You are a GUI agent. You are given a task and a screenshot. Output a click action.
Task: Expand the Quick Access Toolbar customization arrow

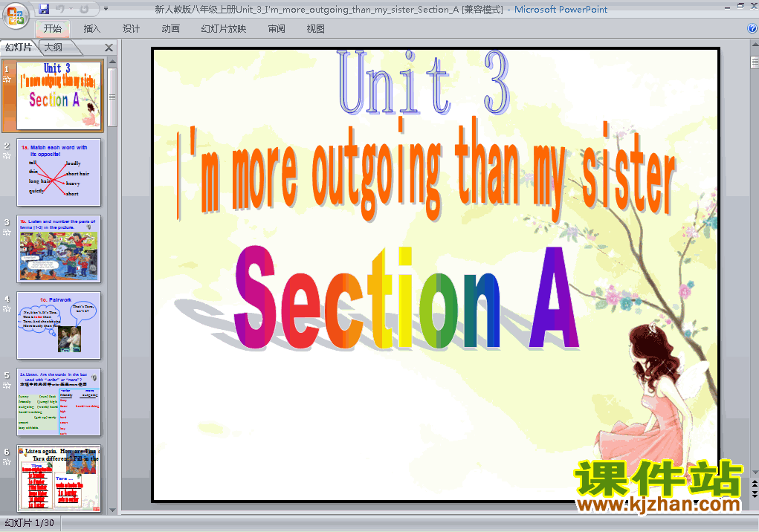click(x=106, y=9)
